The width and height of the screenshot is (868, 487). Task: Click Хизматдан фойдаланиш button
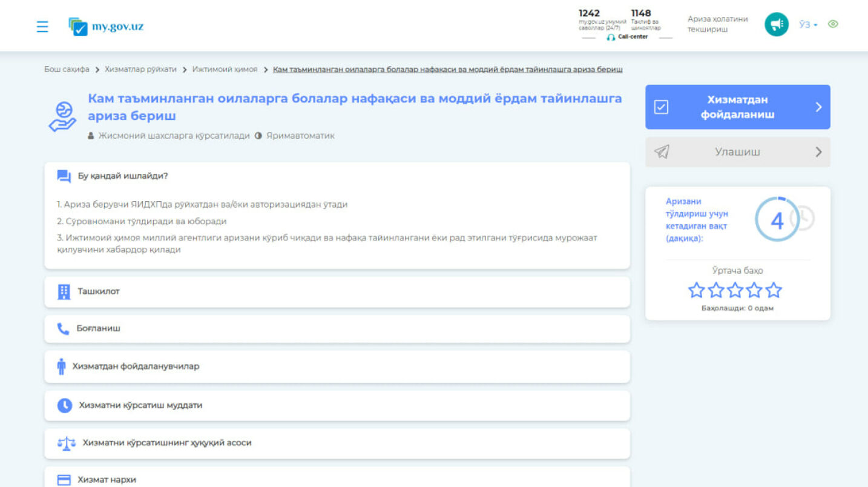(737, 107)
